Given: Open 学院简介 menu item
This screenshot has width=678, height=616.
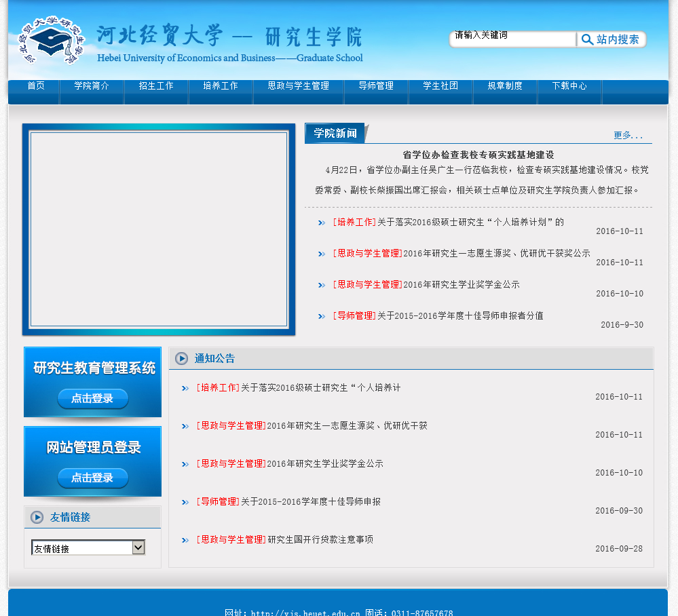Looking at the screenshot, I should [91, 85].
